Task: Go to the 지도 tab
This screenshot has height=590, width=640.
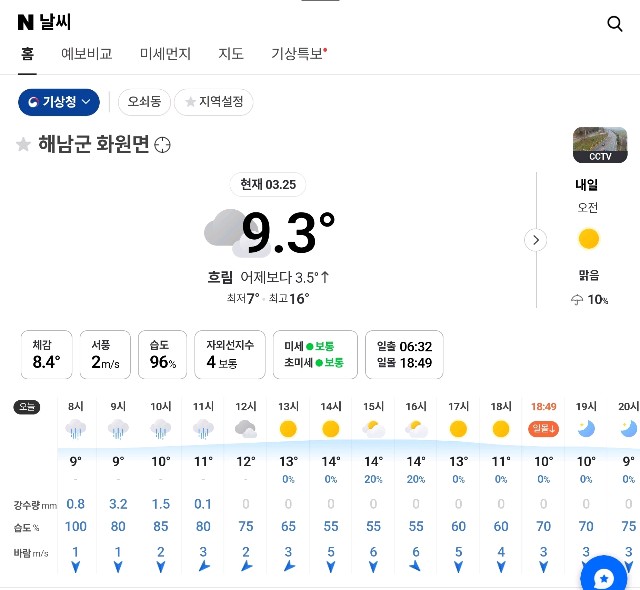Action: (231, 54)
